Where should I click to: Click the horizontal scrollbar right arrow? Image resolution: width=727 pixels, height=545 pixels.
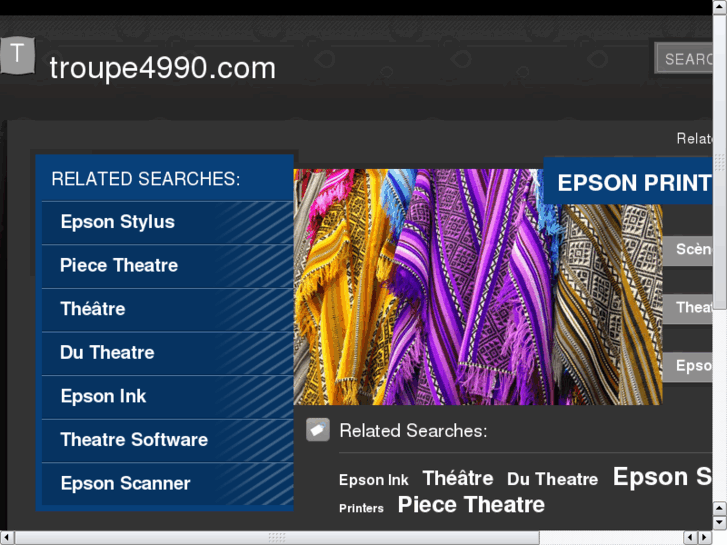[705, 538]
